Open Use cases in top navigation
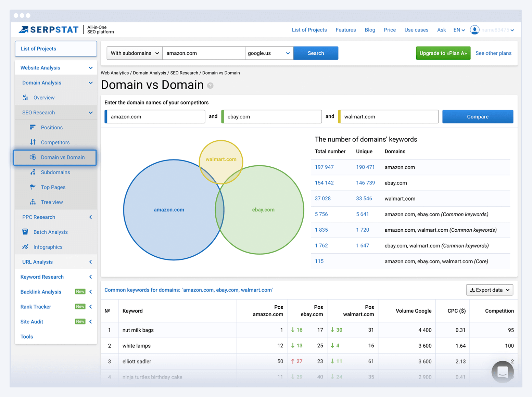532x397 pixels. pyautogui.click(x=416, y=30)
